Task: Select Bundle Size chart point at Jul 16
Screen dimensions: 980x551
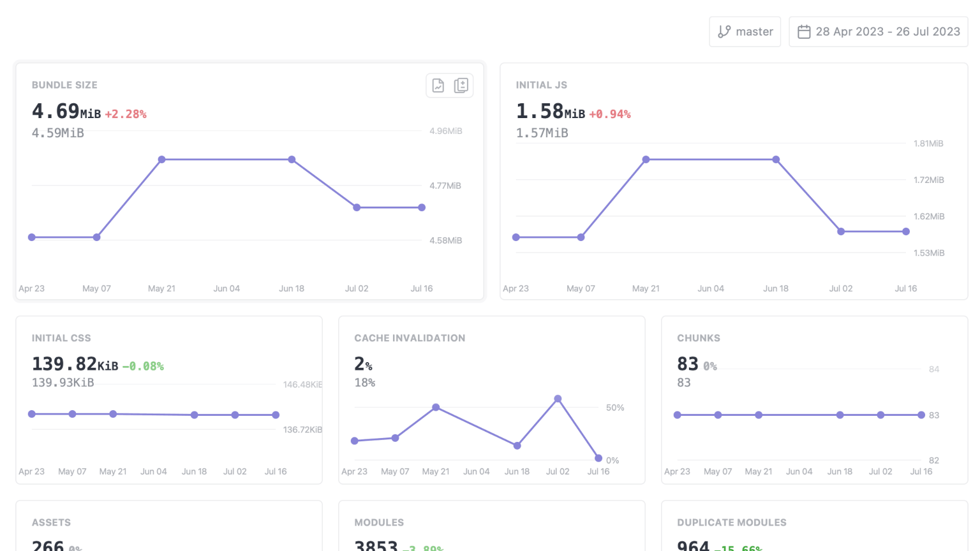Action: (x=422, y=207)
